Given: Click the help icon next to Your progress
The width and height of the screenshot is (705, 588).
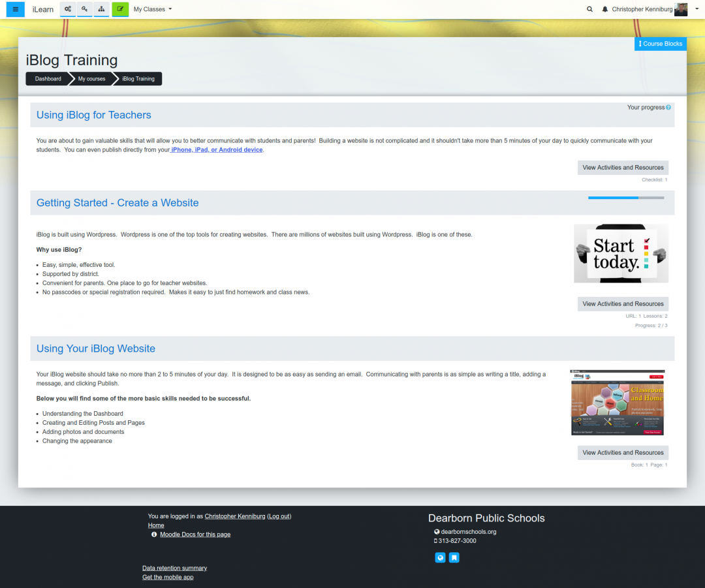Looking at the screenshot, I should tap(667, 107).
